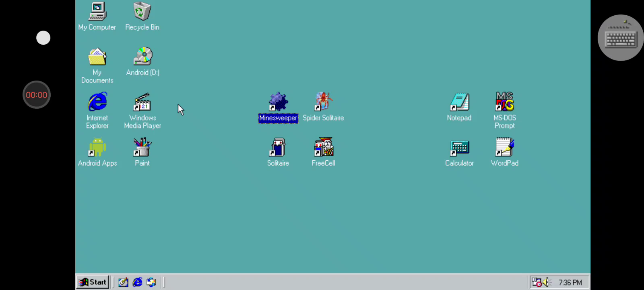This screenshot has height=290, width=644.
Task: Click the Notepad desktop icon
Action: [459, 102]
